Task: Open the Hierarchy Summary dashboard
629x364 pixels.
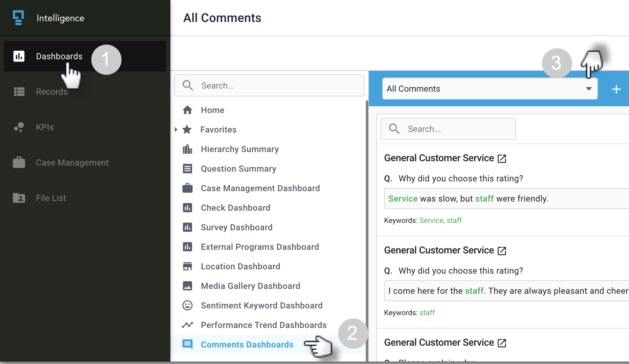Action: pyautogui.click(x=239, y=149)
